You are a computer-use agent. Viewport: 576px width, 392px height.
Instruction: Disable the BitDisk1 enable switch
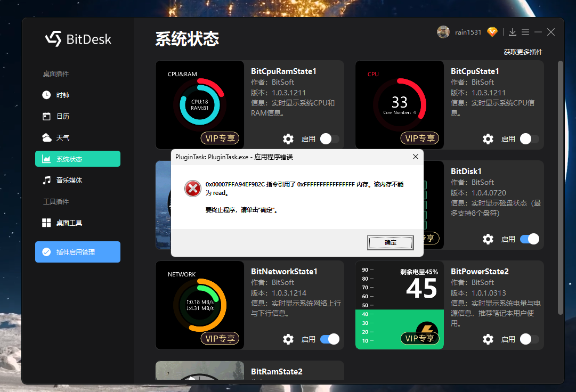(x=529, y=239)
